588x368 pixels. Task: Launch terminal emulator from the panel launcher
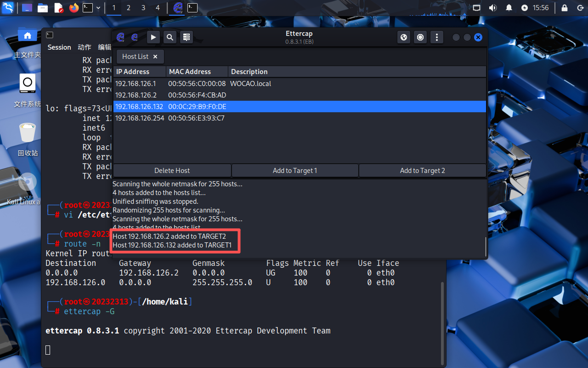click(88, 8)
